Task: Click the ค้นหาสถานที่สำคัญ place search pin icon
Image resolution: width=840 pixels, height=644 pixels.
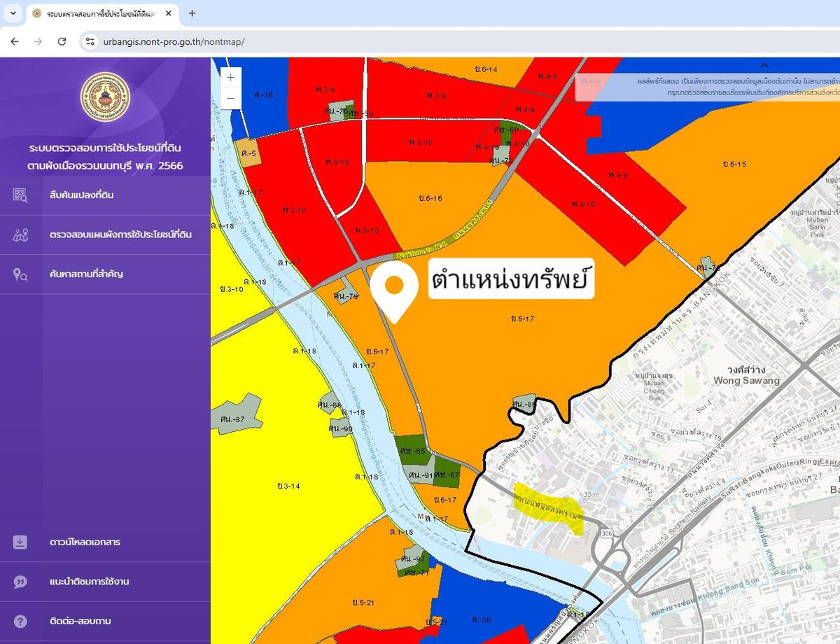Action: 21,274
